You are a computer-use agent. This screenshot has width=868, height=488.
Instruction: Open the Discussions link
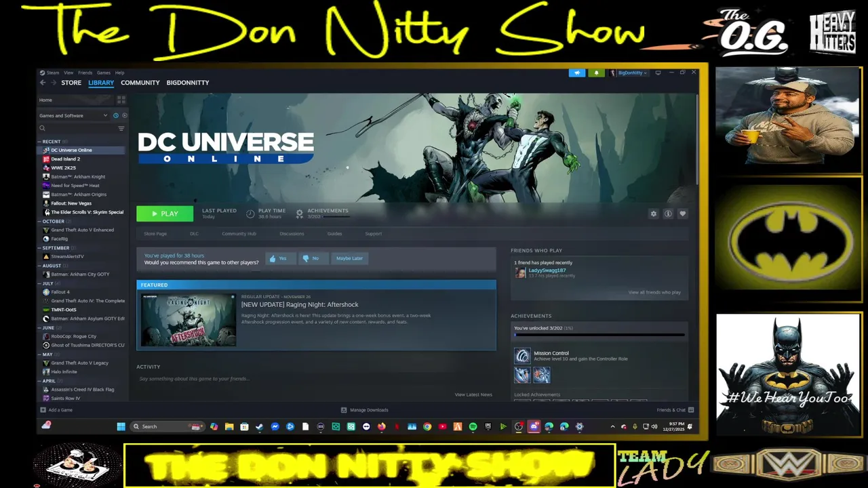(x=292, y=234)
